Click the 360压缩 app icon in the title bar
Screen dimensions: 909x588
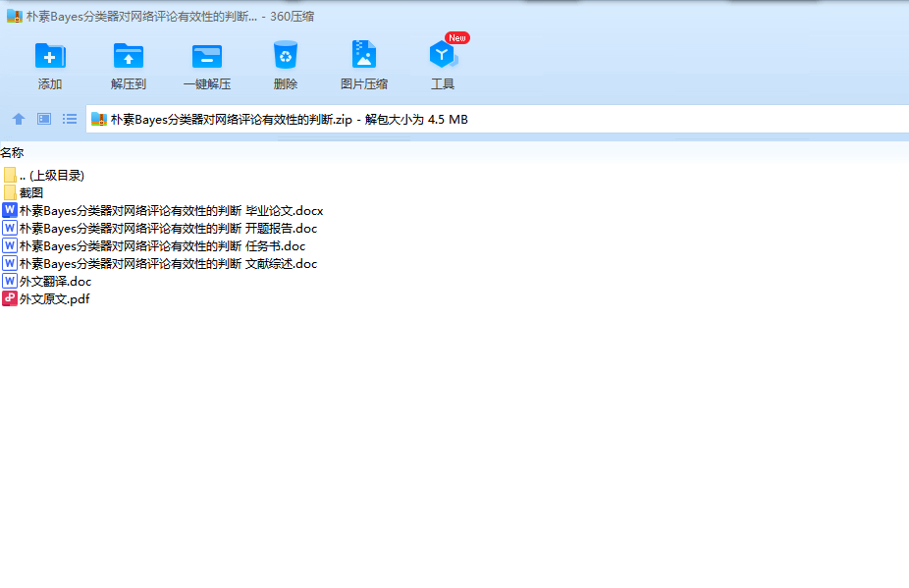[x=14, y=16]
